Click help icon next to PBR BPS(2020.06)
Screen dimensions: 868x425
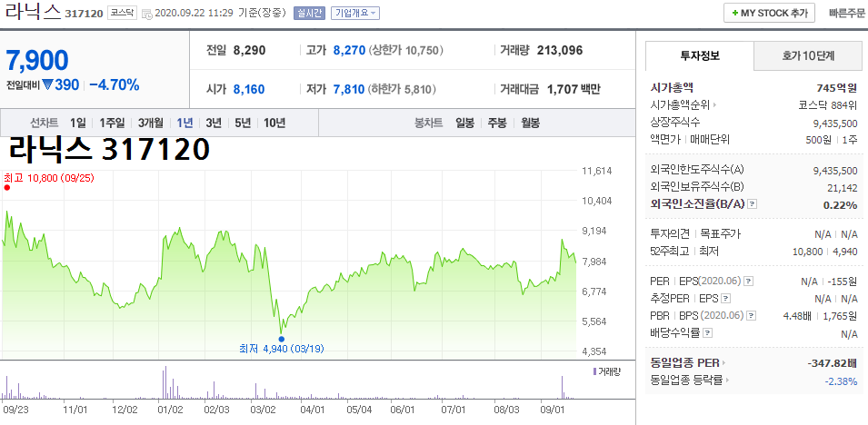751,316
